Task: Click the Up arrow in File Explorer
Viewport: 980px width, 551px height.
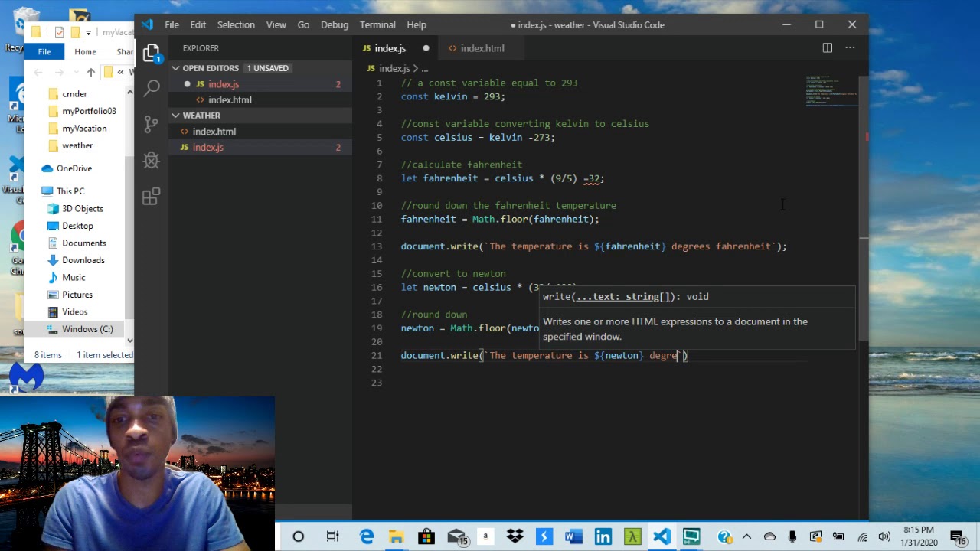Action: (91, 72)
